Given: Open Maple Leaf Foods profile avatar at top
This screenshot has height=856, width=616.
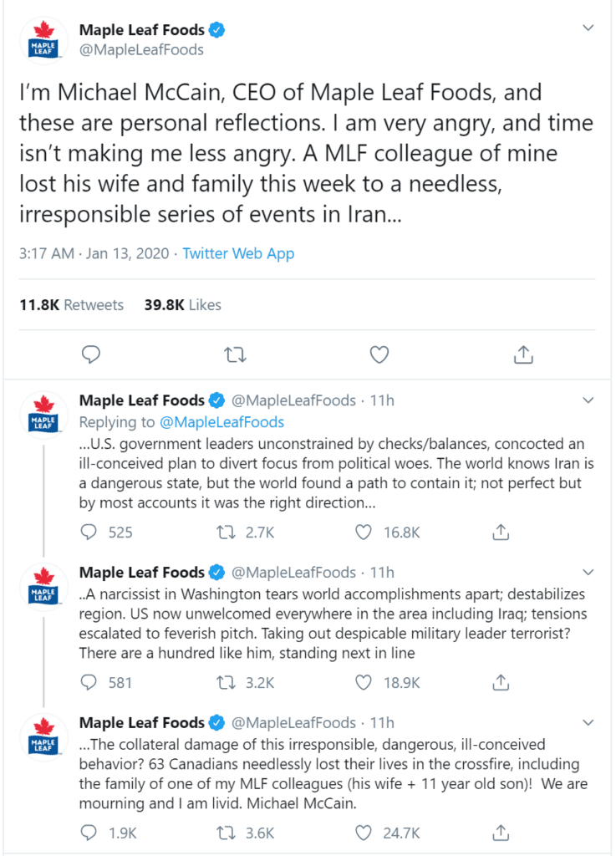Looking at the screenshot, I should [43, 41].
